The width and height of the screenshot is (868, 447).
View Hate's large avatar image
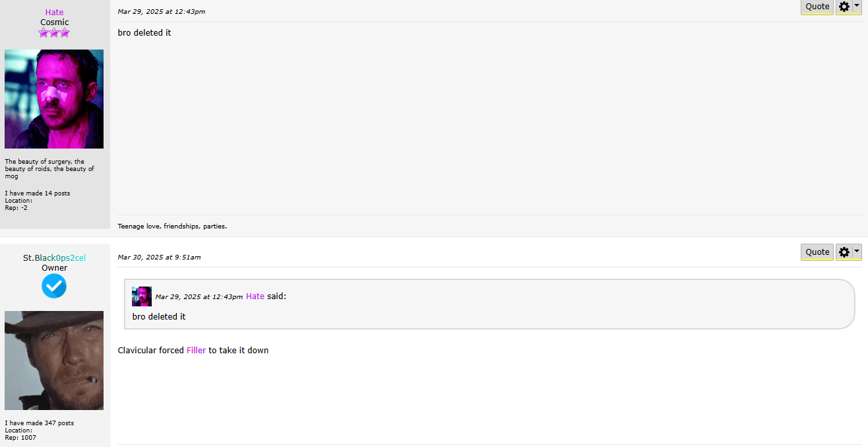pyautogui.click(x=54, y=99)
